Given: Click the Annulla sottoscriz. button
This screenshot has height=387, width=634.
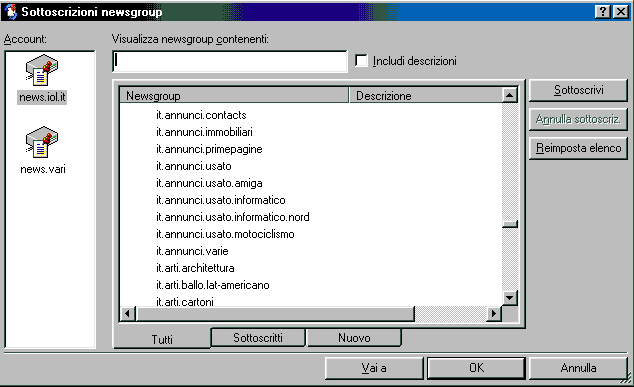Looking at the screenshot, I should click(578, 119).
